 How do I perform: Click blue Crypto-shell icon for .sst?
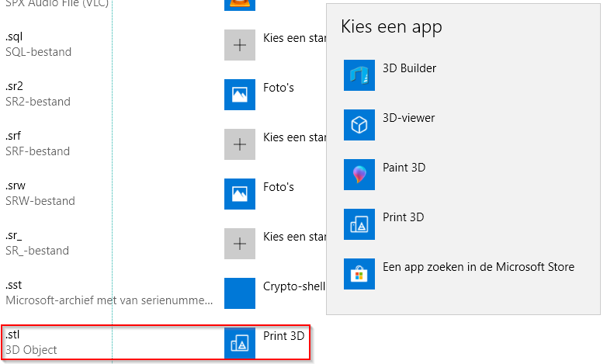click(x=240, y=293)
